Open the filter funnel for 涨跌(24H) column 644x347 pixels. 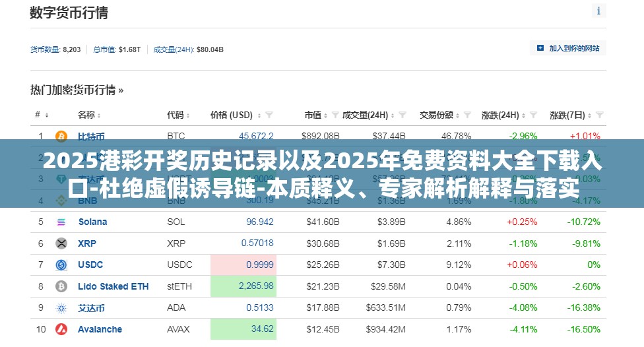(533, 115)
